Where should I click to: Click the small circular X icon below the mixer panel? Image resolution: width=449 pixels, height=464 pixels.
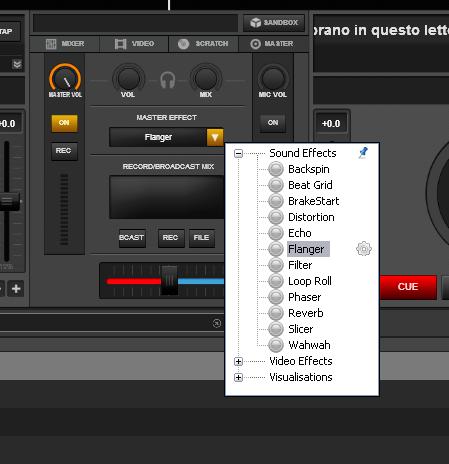pyautogui.click(x=217, y=323)
